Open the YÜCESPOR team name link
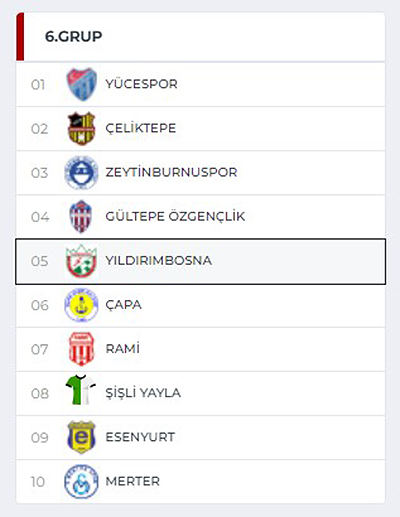This screenshot has width=400, height=517. coord(141,84)
